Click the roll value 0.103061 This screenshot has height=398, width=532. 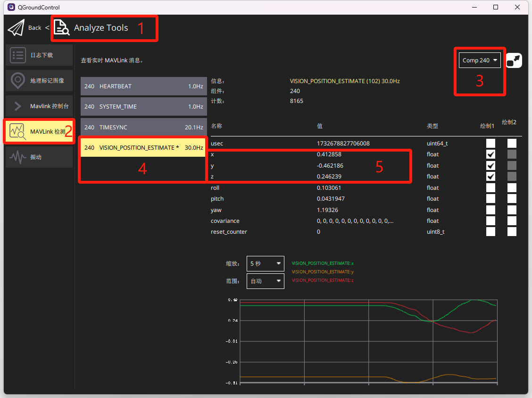coord(329,188)
